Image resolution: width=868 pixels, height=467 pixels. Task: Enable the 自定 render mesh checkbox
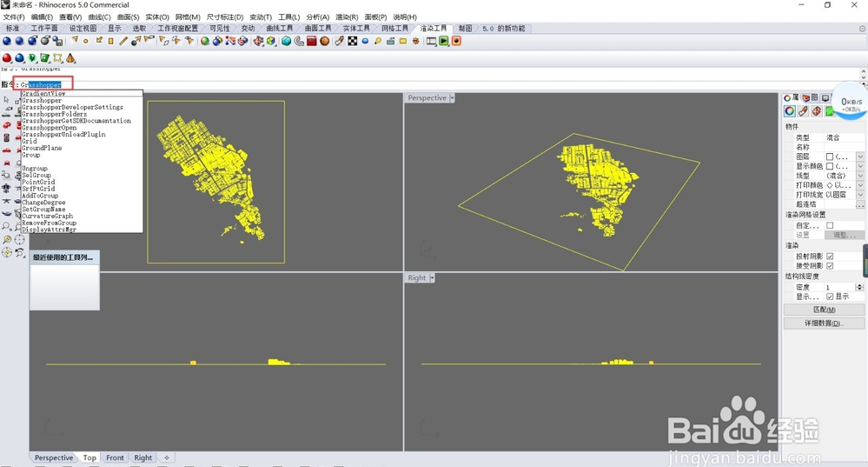(830, 225)
